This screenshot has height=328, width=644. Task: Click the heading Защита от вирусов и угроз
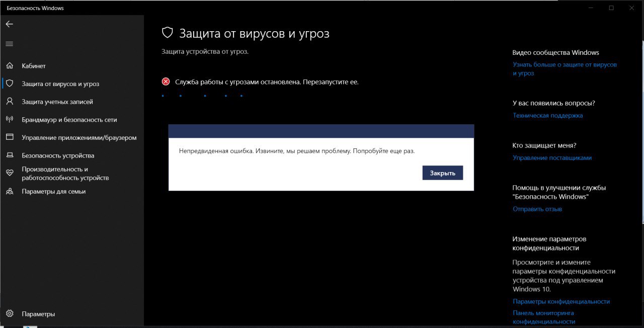[254, 34]
